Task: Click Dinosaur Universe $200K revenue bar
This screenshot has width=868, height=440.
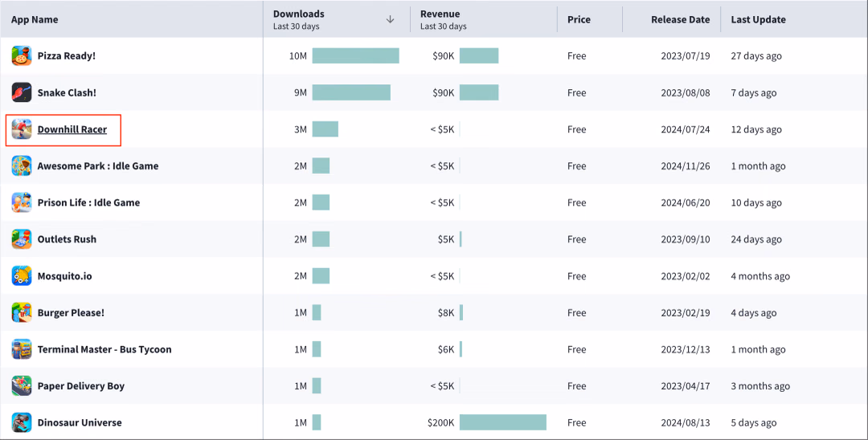Action: pos(503,422)
